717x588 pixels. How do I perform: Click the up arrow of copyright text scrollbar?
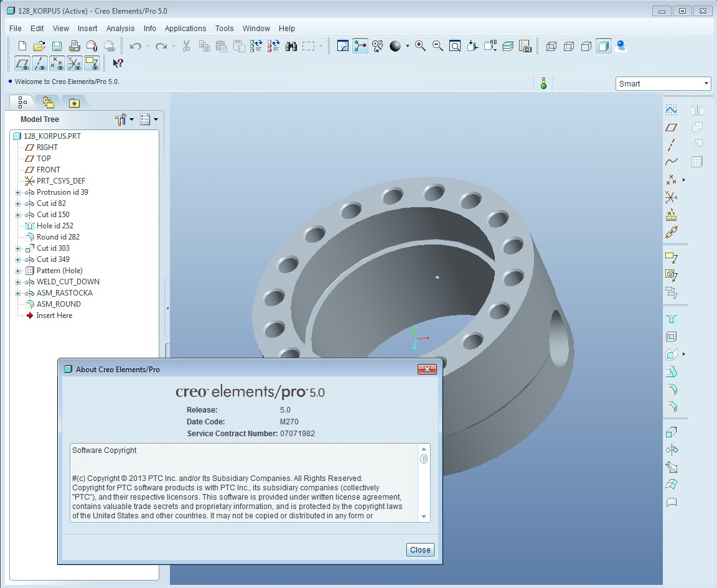(424, 449)
